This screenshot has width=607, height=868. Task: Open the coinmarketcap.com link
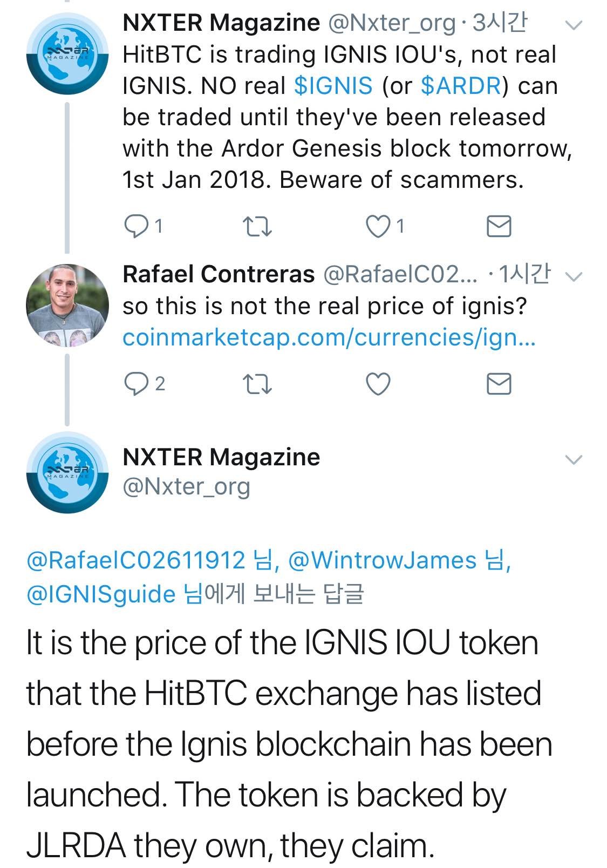(329, 337)
